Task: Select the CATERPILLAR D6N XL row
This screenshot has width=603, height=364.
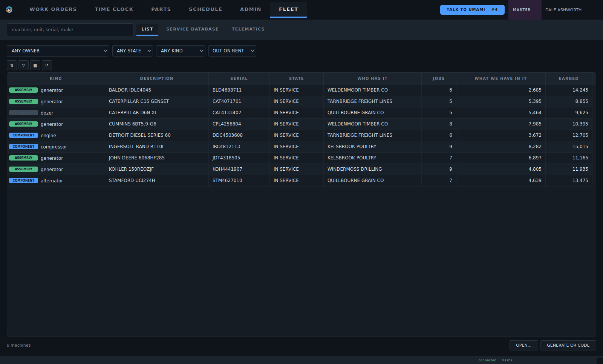Action: (x=300, y=113)
